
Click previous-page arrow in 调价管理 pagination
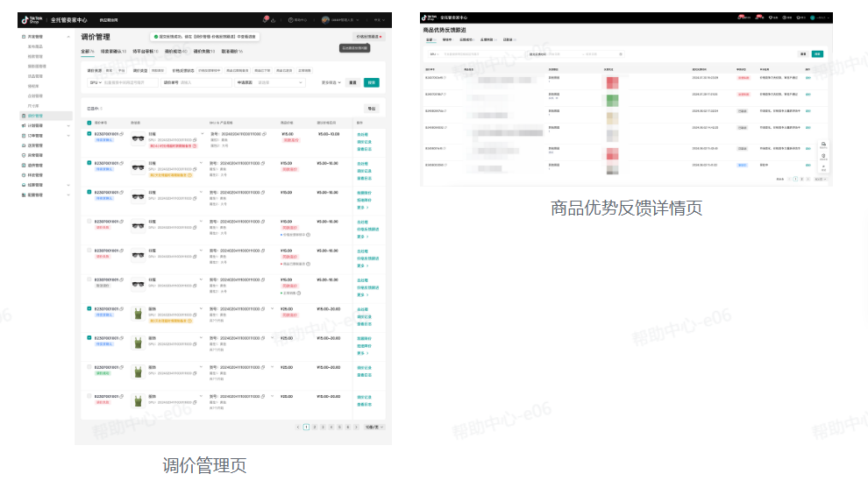point(298,427)
